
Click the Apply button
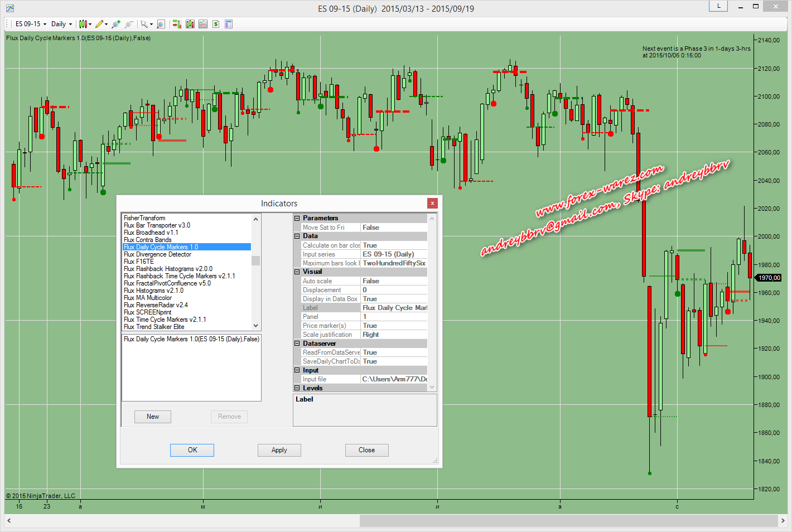(279, 450)
